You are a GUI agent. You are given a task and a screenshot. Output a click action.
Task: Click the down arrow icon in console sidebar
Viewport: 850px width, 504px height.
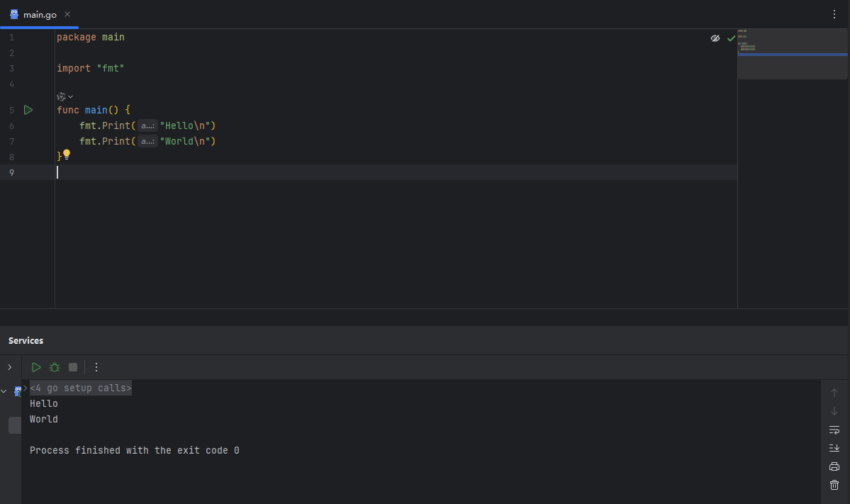(x=834, y=411)
